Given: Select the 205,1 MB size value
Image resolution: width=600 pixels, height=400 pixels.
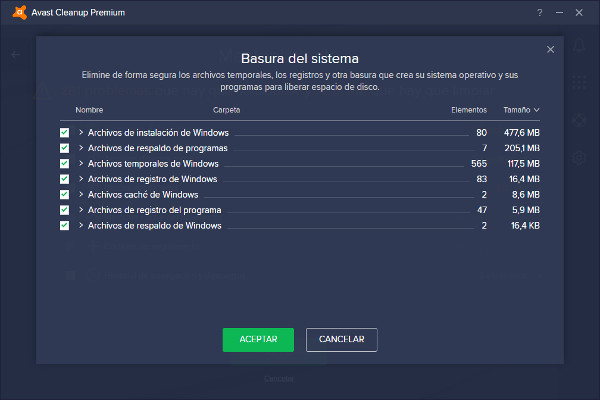Looking at the screenshot, I should [x=521, y=148].
